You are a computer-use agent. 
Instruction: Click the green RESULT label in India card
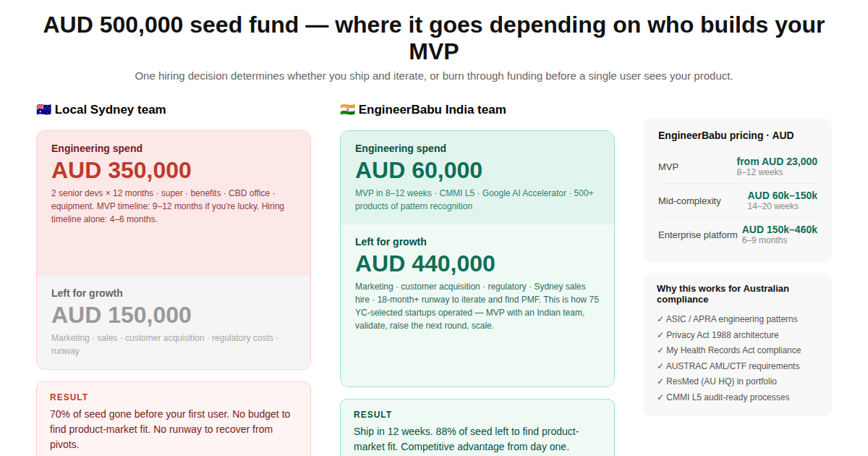coord(373,415)
